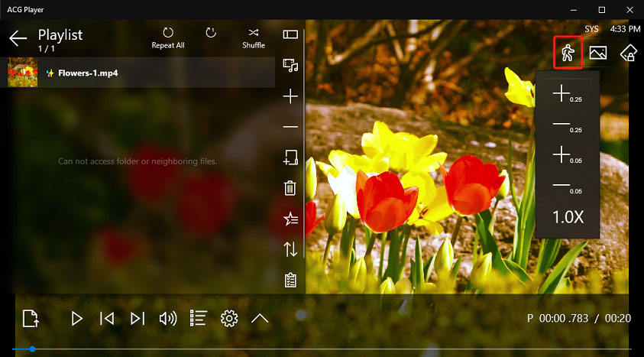
Task: Toggle Repeat All mode
Action: point(168,38)
